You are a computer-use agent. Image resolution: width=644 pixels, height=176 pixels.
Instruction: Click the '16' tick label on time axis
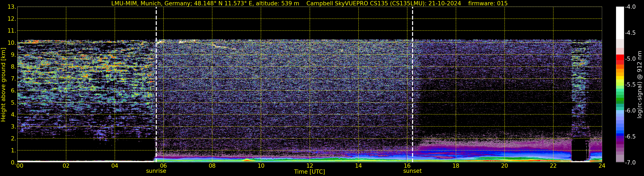pyautogui.click(x=407, y=166)
